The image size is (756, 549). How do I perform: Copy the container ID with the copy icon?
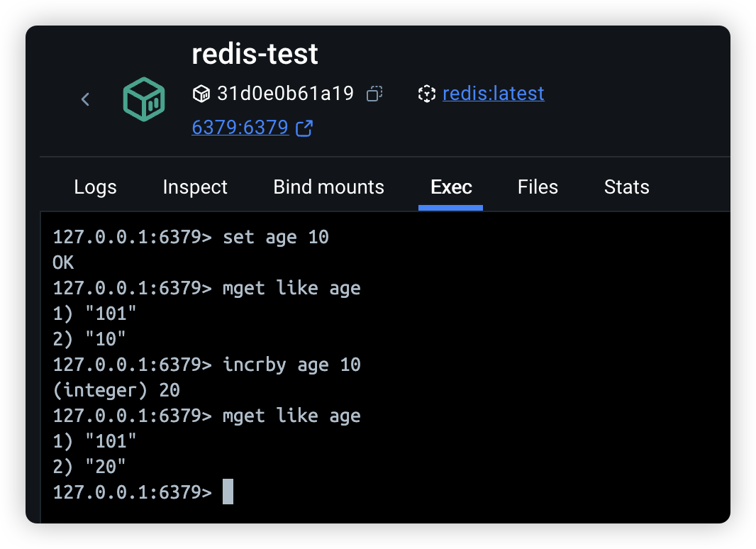point(374,94)
